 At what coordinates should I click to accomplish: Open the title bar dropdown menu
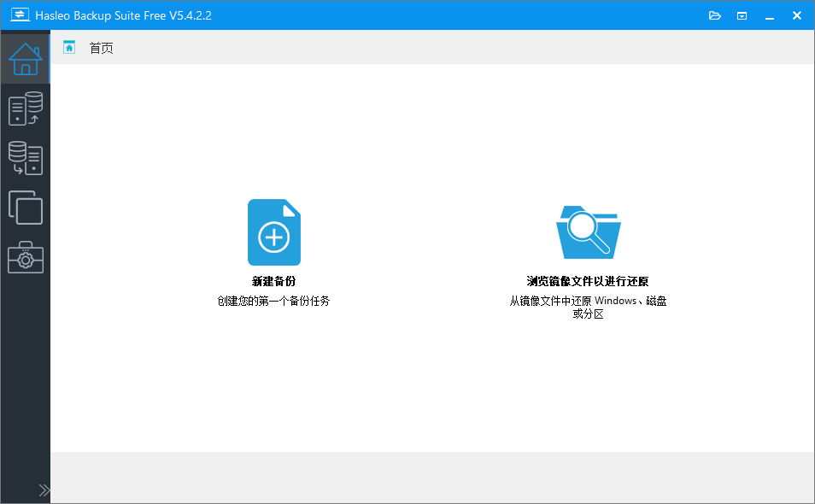click(742, 15)
